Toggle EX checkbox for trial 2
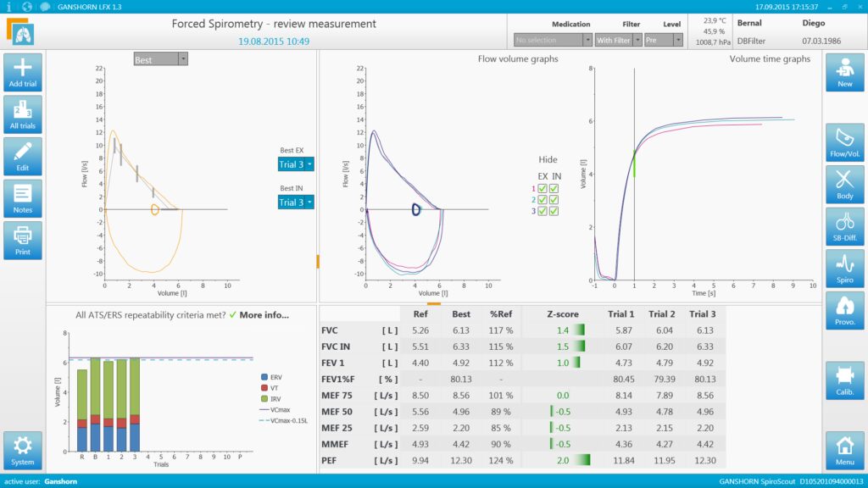Image resolution: width=868 pixels, height=488 pixels. click(542, 200)
